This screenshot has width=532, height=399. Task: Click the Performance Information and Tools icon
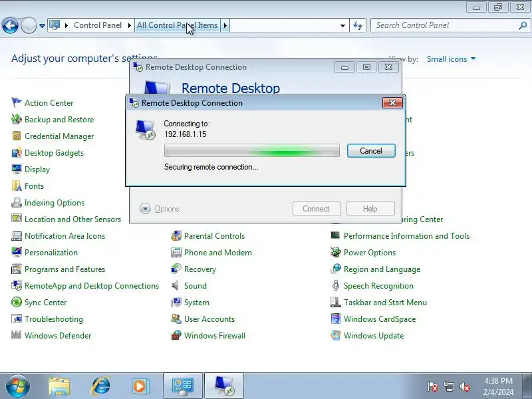point(336,235)
